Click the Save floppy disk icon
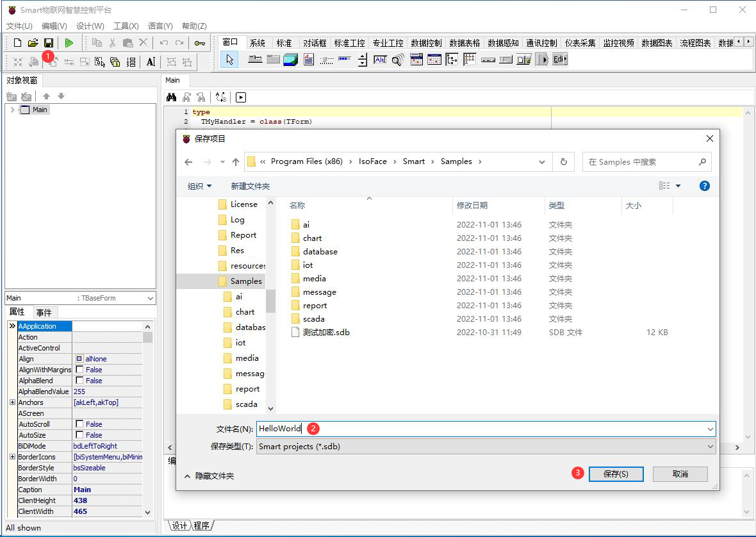Viewport: 756px width, 537px height. (49, 43)
